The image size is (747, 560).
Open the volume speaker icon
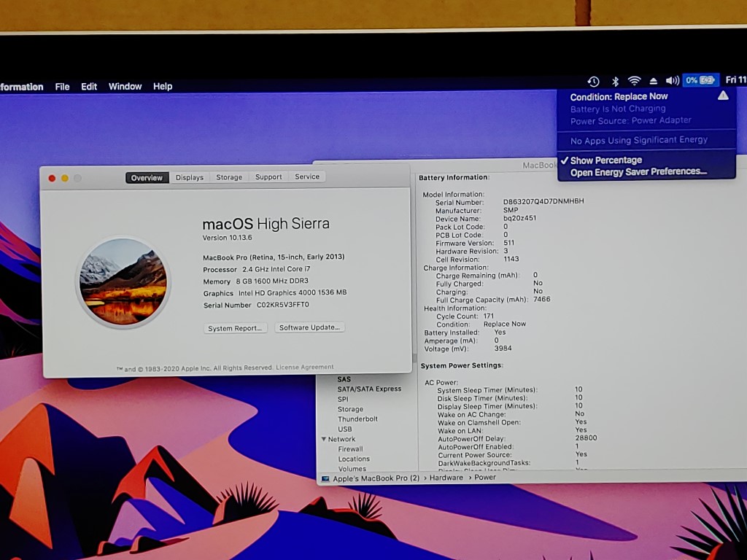672,80
